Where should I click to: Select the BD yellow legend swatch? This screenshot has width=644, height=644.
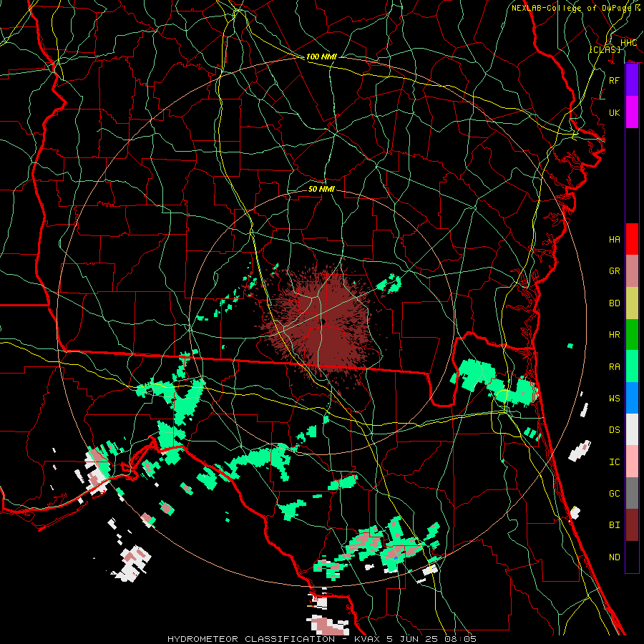tap(632, 303)
